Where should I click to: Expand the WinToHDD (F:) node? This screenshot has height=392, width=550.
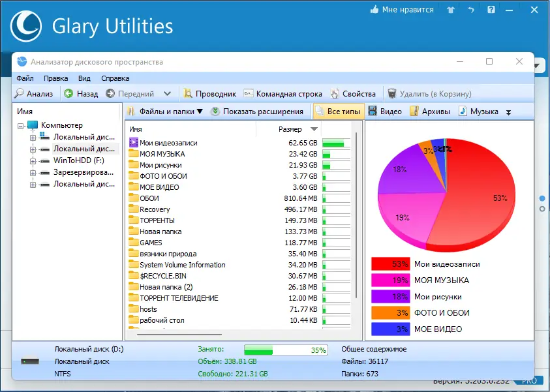(33, 161)
